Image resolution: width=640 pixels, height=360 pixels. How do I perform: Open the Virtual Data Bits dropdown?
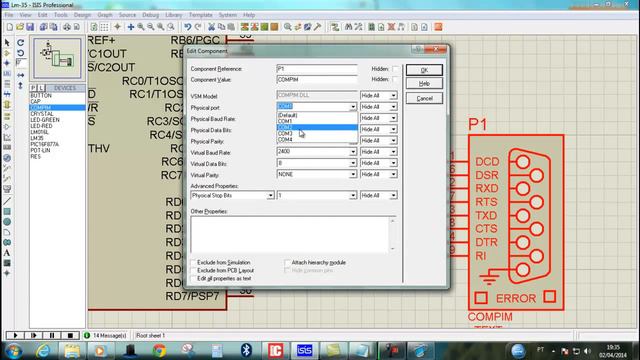pyautogui.click(x=353, y=163)
